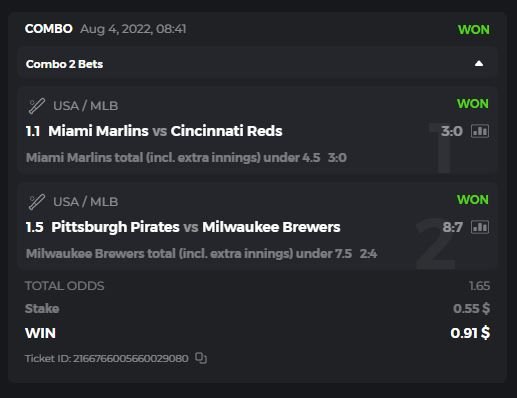The width and height of the screenshot is (517, 398).
Task: Select the second USA / MLB league label
Action: point(86,202)
